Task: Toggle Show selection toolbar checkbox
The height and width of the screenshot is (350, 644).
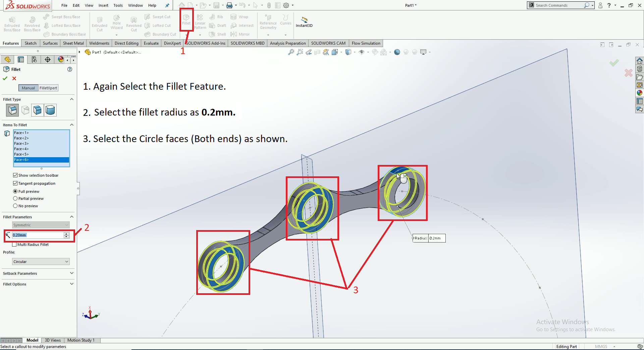Action: point(15,175)
